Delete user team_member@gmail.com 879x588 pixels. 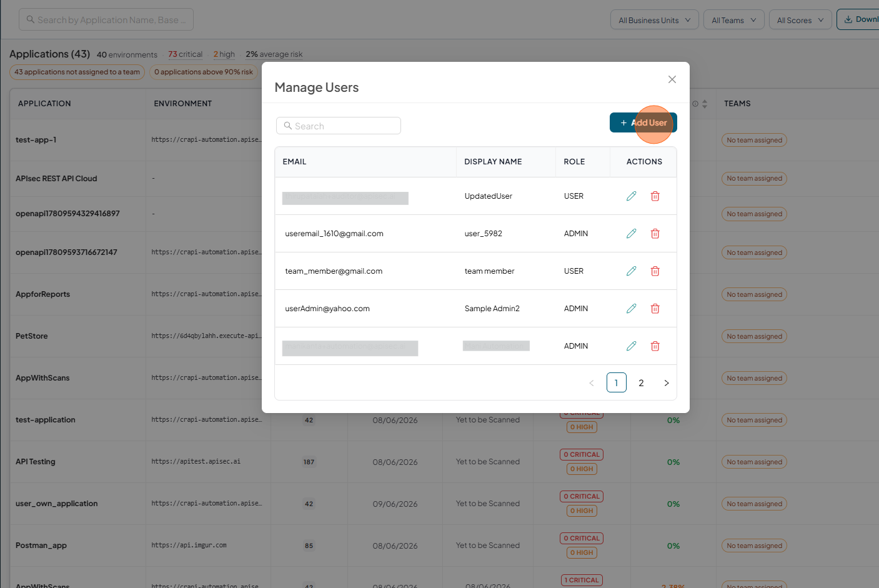pos(655,271)
